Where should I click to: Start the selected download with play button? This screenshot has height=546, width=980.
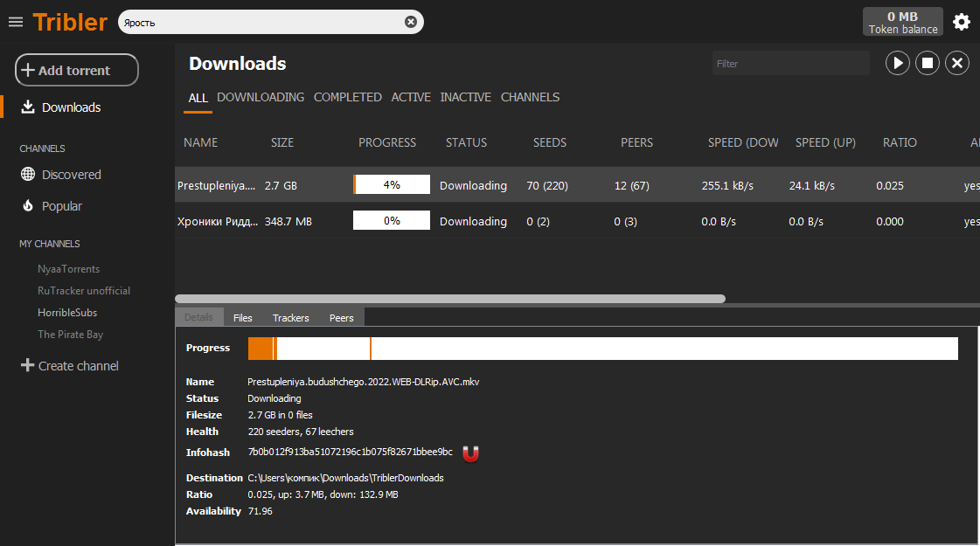(898, 63)
